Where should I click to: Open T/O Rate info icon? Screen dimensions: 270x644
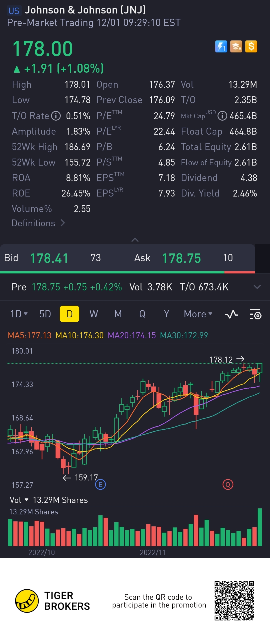[x=56, y=116]
